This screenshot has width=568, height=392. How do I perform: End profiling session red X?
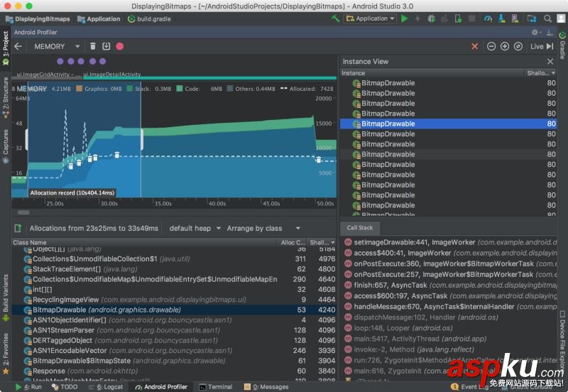point(474,46)
